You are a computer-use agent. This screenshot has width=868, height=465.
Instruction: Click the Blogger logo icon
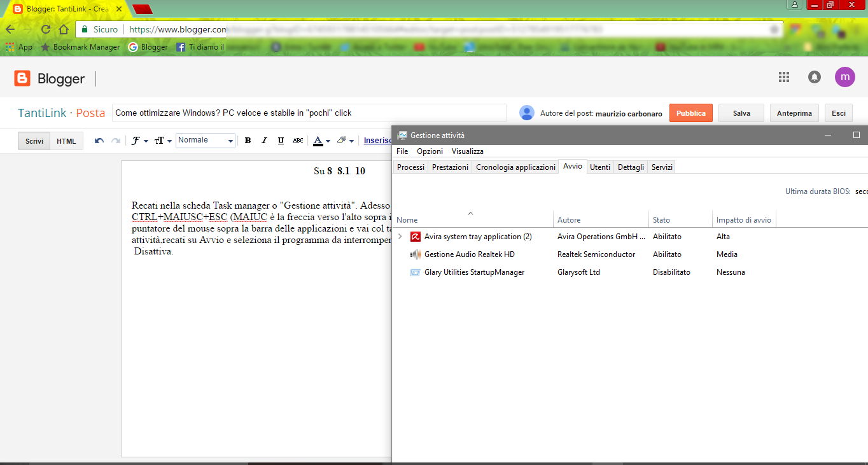pos(22,78)
